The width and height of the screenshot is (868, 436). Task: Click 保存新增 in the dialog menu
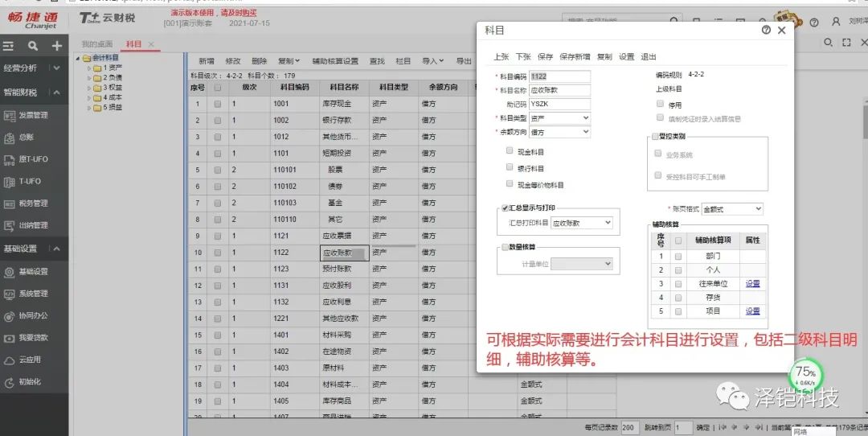575,57
